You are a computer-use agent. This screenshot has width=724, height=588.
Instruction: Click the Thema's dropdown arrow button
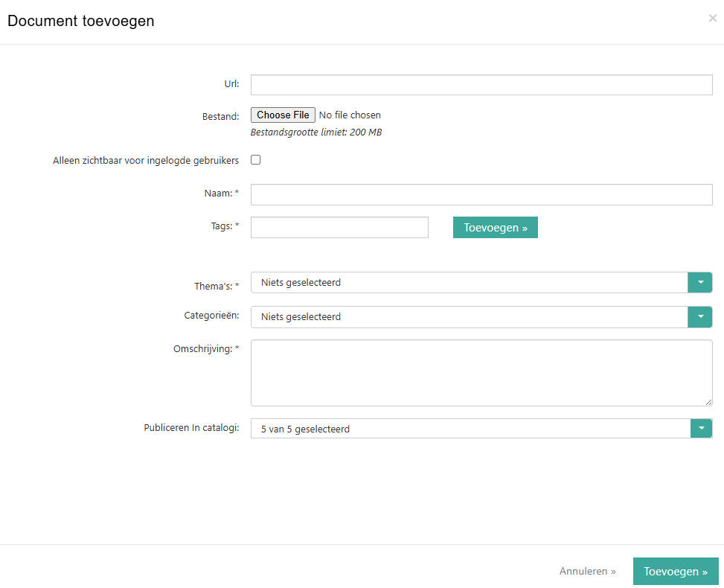coord(700,283)
